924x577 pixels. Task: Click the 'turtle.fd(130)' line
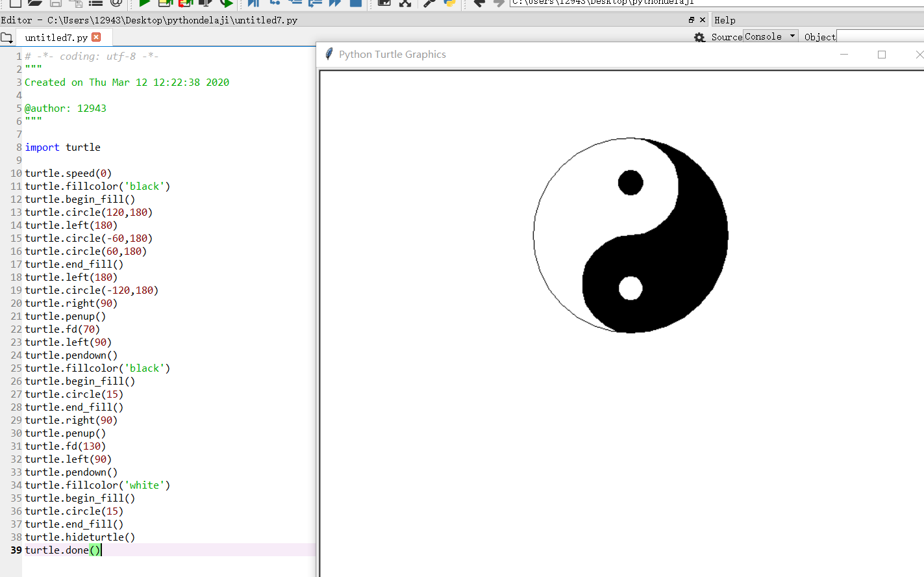point(66,446)
